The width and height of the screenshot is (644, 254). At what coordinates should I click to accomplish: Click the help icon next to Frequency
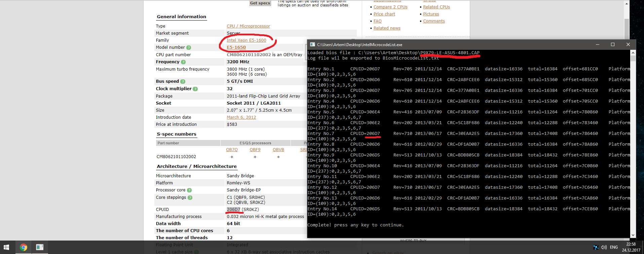click(183, 62)
